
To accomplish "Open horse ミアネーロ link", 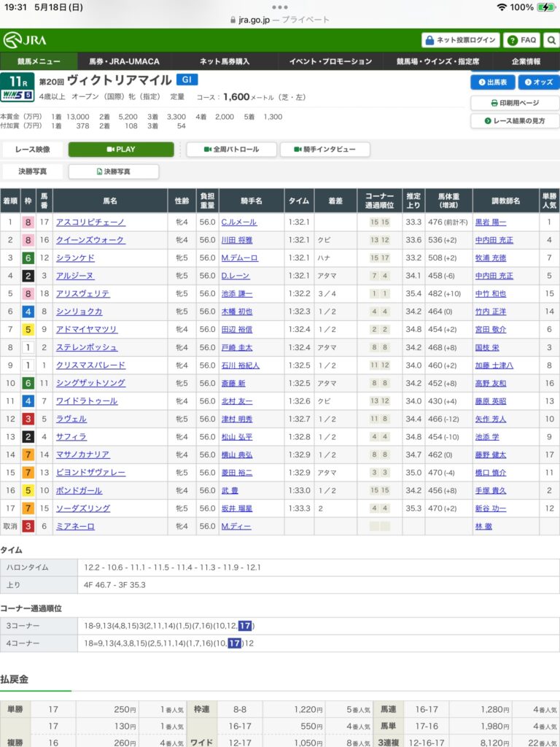I will pos(75,527).
